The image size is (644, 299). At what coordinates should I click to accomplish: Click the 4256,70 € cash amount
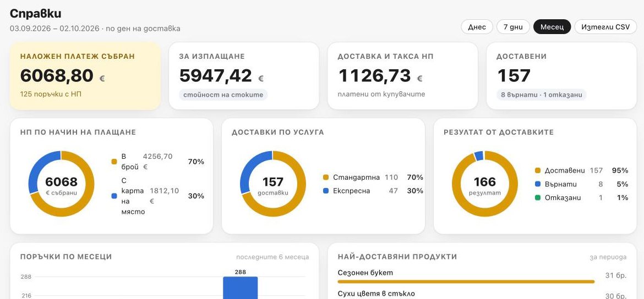pos(158,162)
